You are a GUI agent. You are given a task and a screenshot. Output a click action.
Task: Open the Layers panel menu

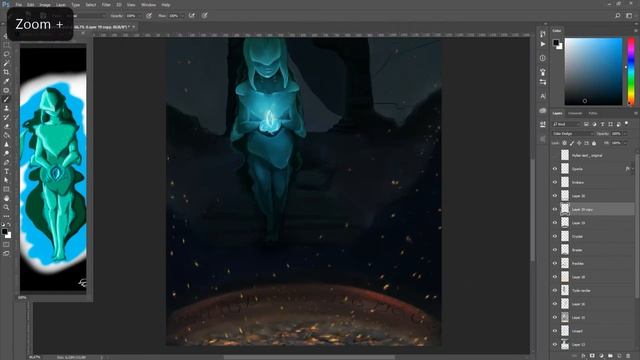click(x=636, y=113)
